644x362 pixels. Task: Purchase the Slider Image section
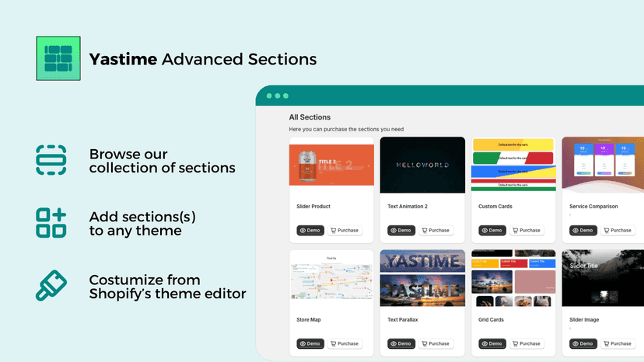tap(618, 343)
